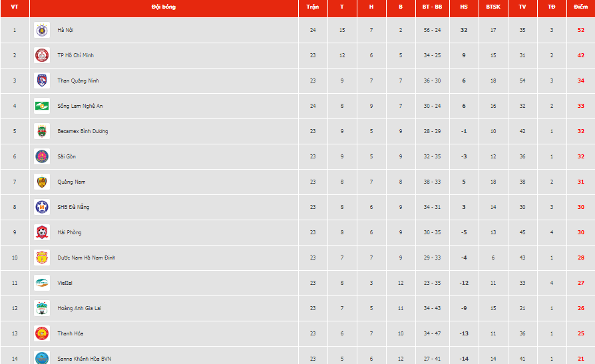This screenshot has width=595, height=364.
Task: Select the Hải Phòng club logo
Action: (42, 232)
